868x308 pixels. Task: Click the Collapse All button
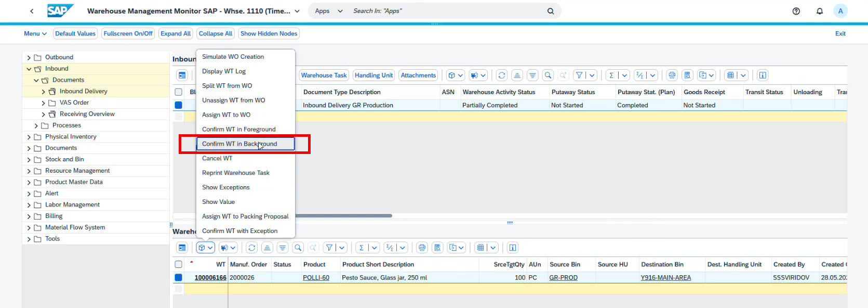coord(216,33)
